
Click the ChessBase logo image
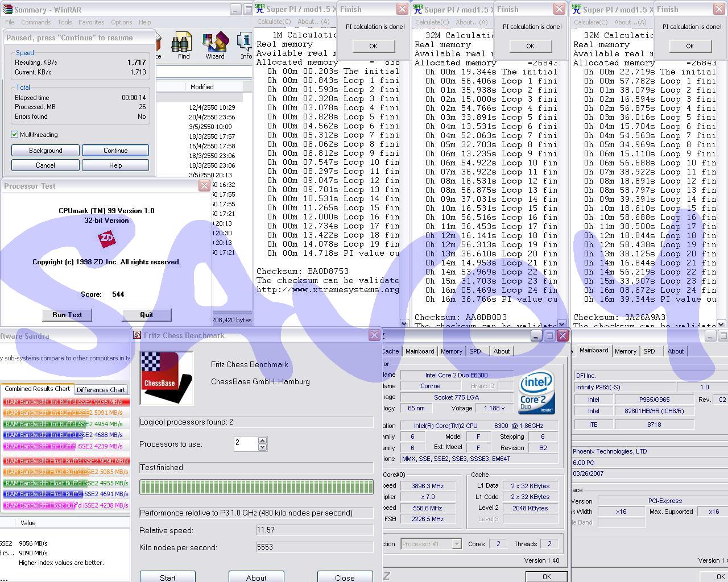167,379
